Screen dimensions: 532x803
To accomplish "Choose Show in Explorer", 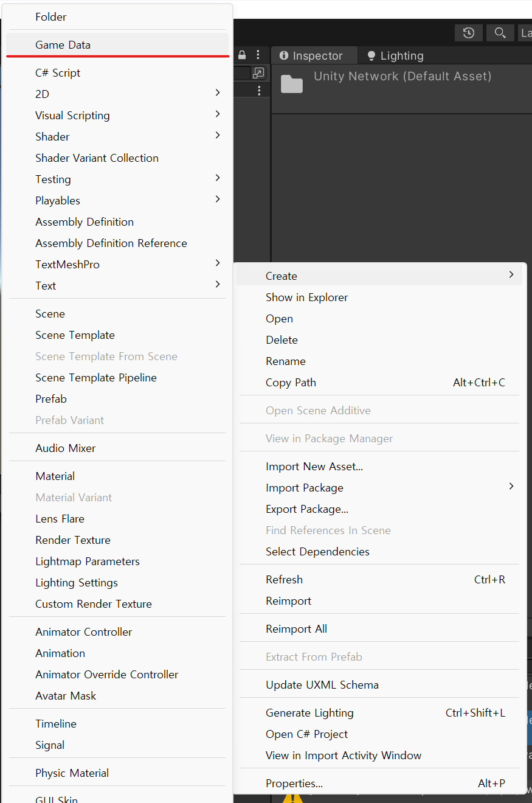I will pyautogui.click(x=379, y=297).
